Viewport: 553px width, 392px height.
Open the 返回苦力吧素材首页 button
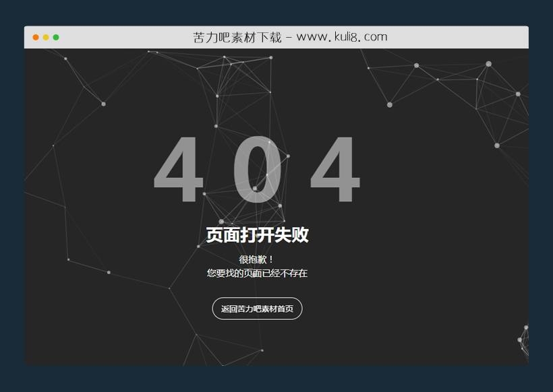tap(256, 308)
